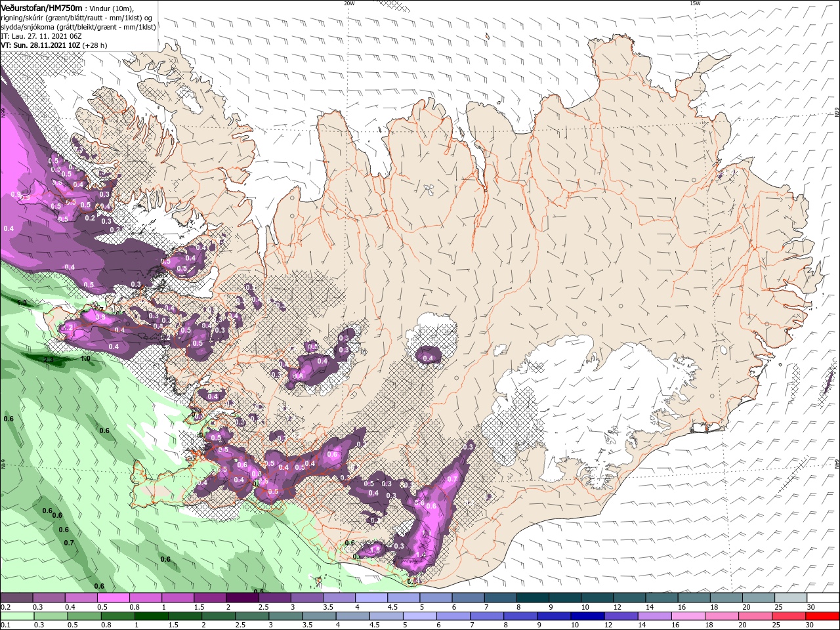Click the '30' label in the lower legend row
The width and height of the screenshot is (840, 630).
pyautogui.click(x=810, y=625)
